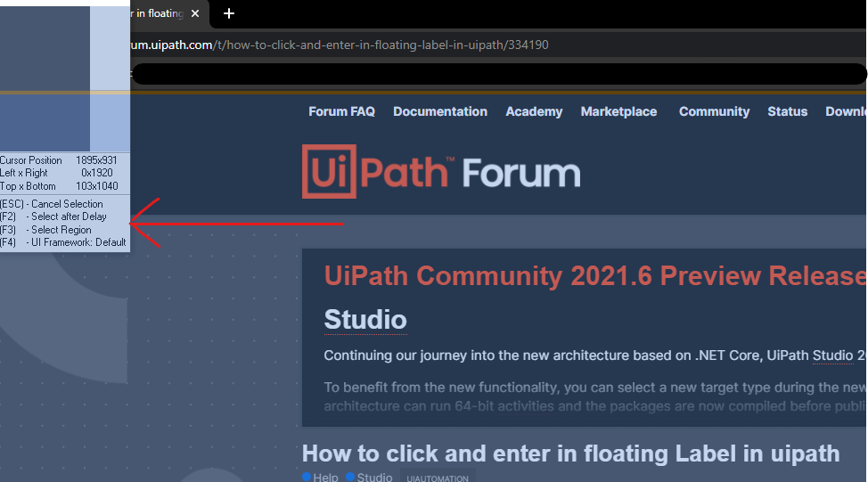
Task: Open Documentation in the top navigation
Action: coord(440,111)
